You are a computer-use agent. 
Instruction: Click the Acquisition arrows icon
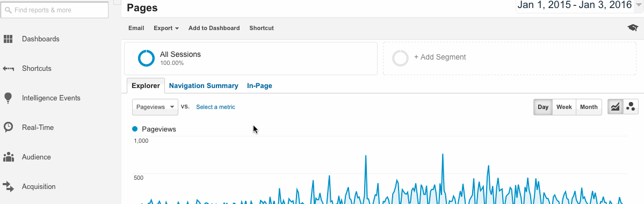(x=8, y=186)
